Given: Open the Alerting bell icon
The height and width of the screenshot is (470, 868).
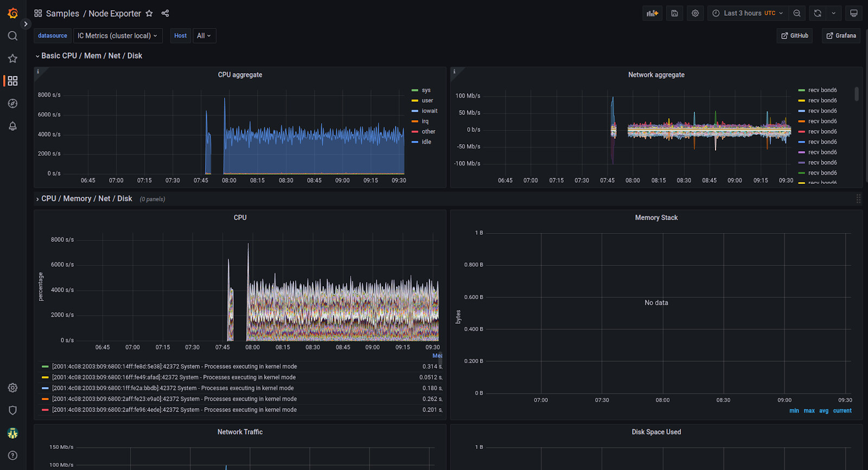Looking at the screenshot, I should point(12,126).
